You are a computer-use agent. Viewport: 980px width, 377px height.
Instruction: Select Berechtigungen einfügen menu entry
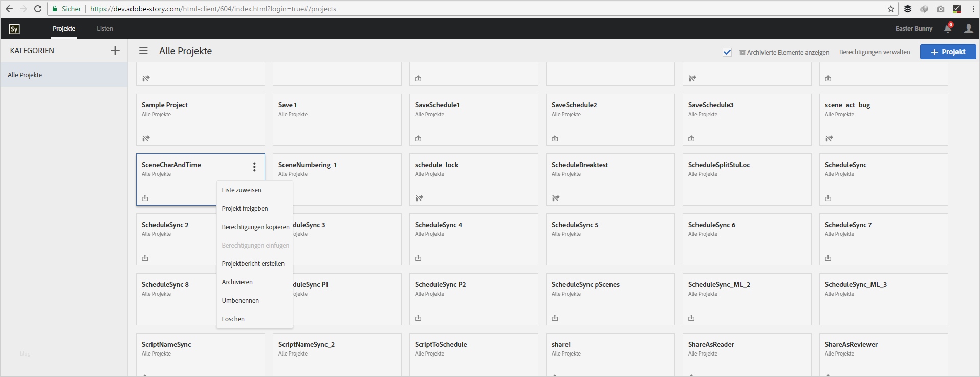[x=255, y=246]
